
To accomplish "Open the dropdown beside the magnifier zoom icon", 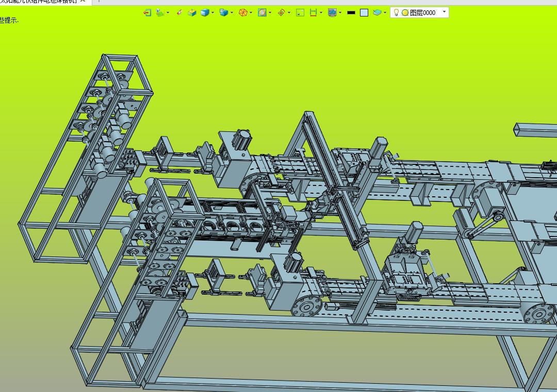I will coord(270,13).
